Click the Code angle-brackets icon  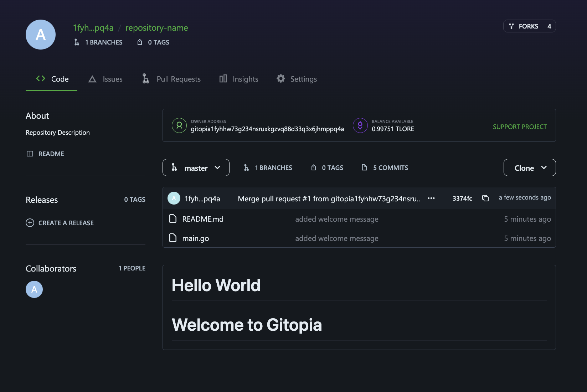pyautogui.click(x=41, y=78)
